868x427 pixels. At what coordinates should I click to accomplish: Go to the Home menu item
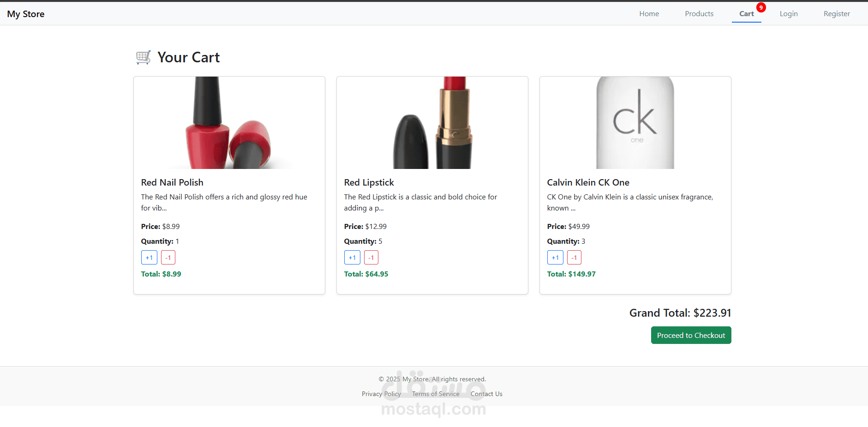click(x=649, y=14)
